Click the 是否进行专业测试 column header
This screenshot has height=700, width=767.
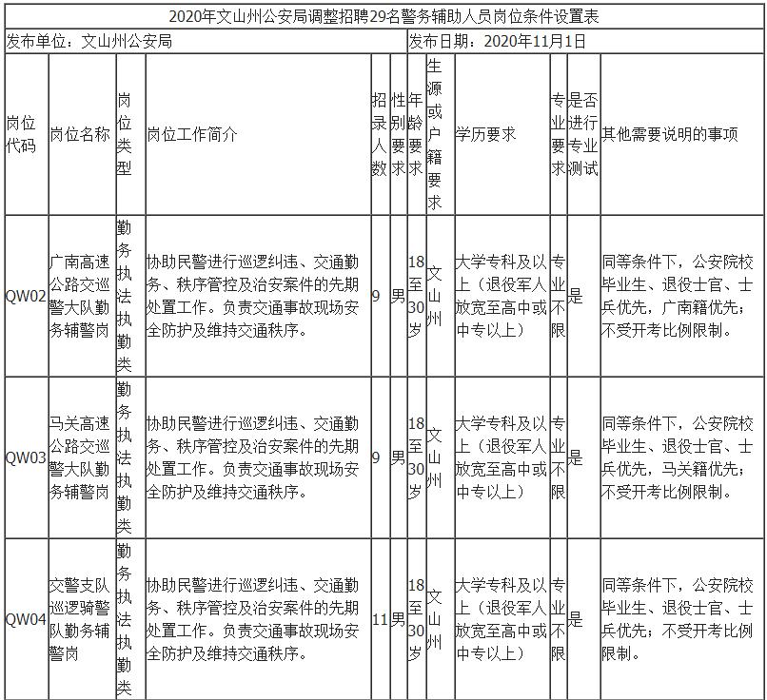coord(583,134)
